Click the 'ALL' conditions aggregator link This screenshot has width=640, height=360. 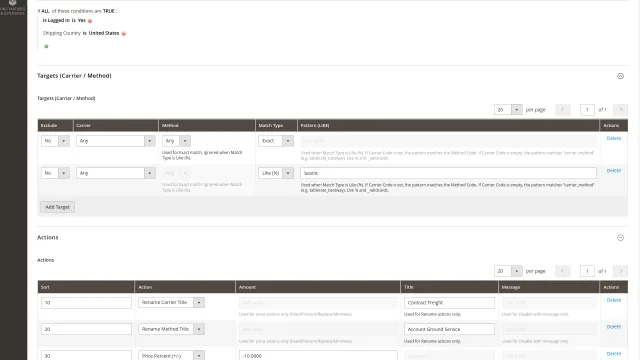[45, 11]
